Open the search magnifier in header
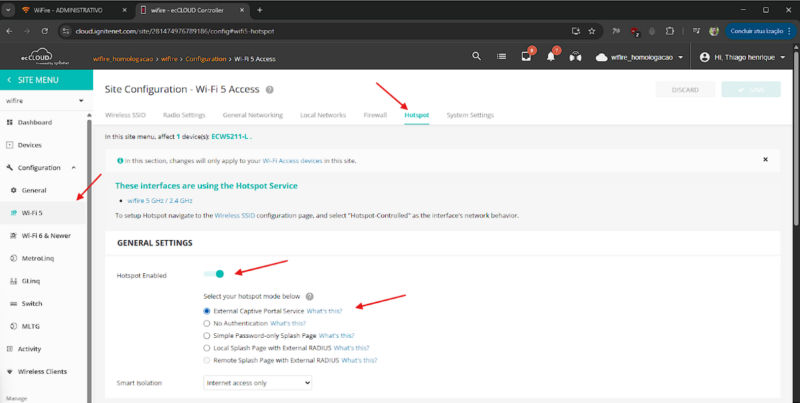This screenshot has width=800, height=403. pyautogui.click(x=476, y=57)
